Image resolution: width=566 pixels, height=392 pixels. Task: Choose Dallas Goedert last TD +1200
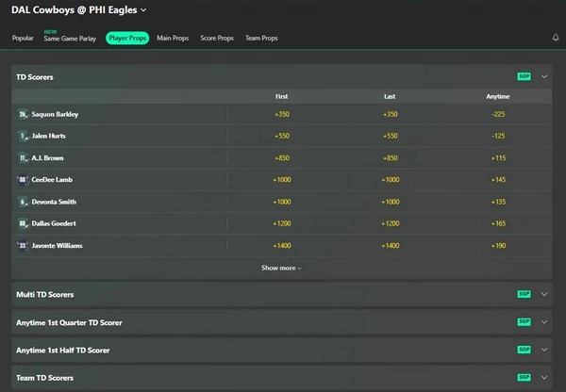click(391, 223)
